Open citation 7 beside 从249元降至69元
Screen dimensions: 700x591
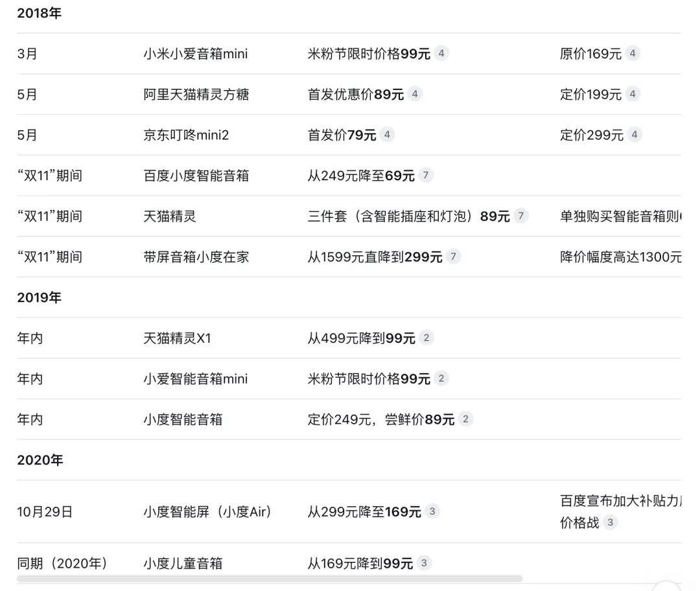426,176
